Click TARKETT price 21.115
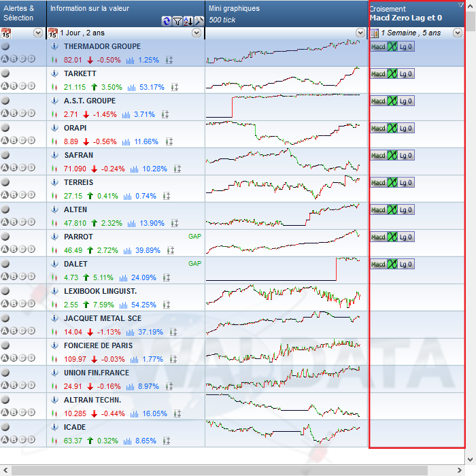Screen dimensions: 476x476 click(x=75, y=88)
